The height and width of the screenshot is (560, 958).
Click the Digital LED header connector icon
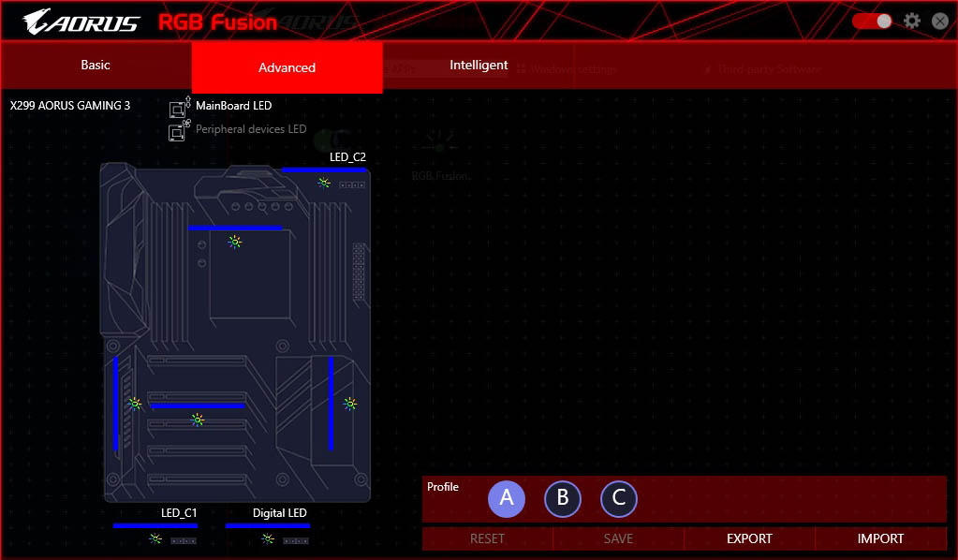coord(296,540)
